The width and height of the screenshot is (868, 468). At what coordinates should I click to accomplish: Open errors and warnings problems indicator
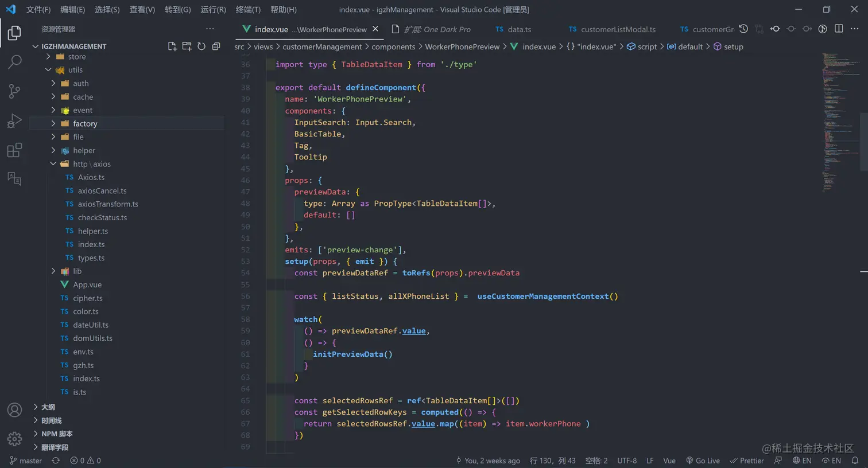click(x=86, y=461)
